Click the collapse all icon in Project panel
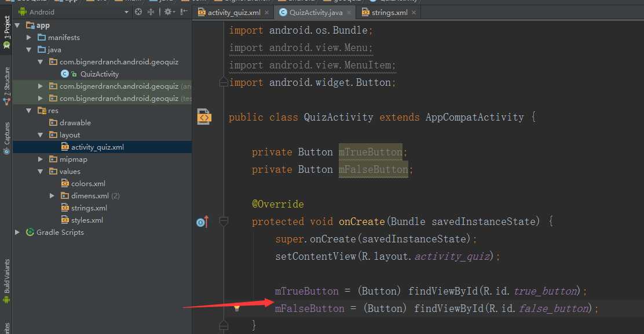The height and width of the screenshot is (334, 644). 151,12
